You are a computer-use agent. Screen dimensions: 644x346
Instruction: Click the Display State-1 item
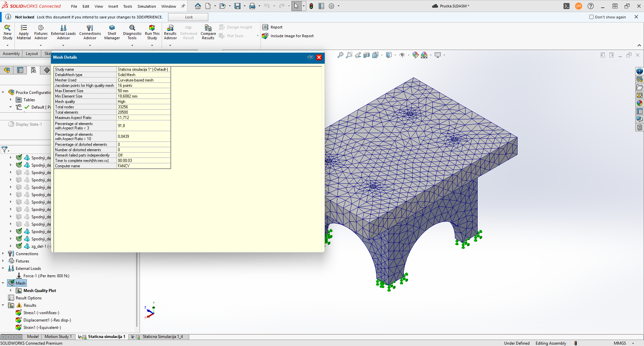[x=25, y=124]
